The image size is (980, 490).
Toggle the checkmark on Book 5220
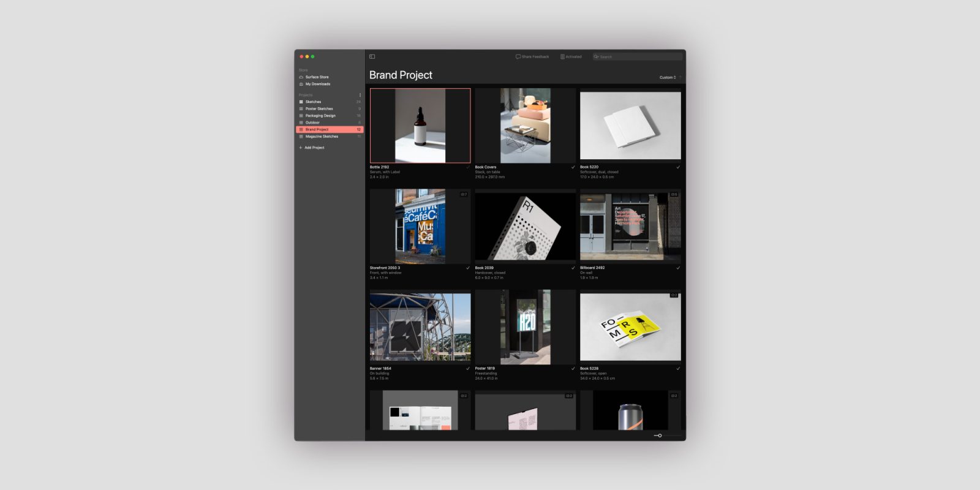point(678,167)
